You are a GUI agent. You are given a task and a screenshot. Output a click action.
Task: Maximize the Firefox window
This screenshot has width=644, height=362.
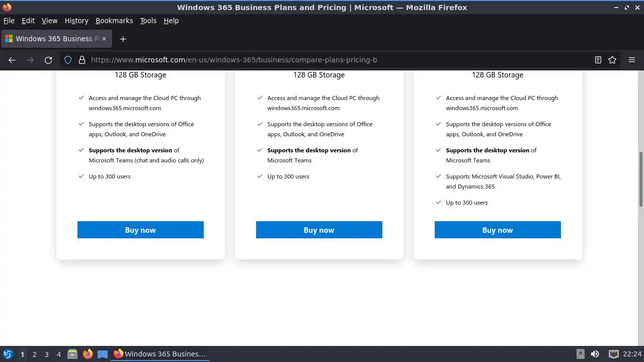(627, 8)
